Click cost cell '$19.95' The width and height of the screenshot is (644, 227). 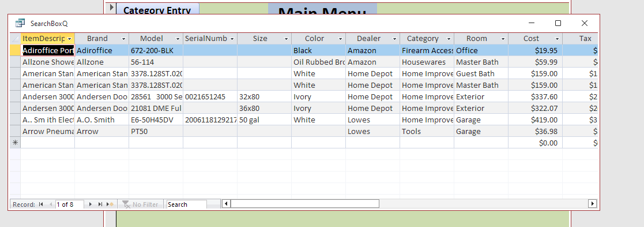point(535,51)
